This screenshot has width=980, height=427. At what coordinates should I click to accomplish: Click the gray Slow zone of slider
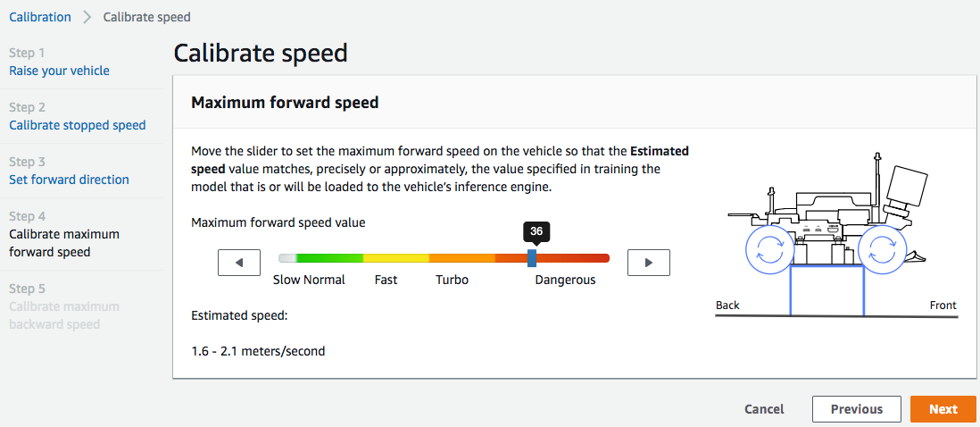(x=287, y=258)
